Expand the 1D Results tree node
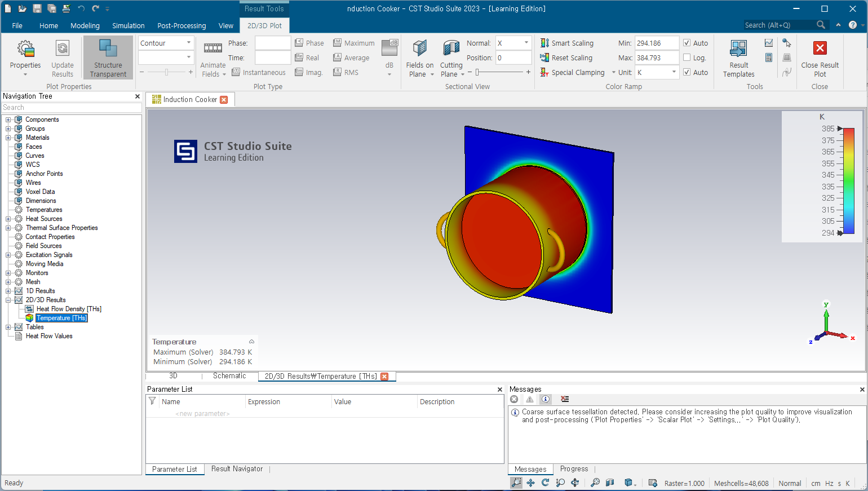Viewport: 868px width, 491px height. (x=8, y=291)
